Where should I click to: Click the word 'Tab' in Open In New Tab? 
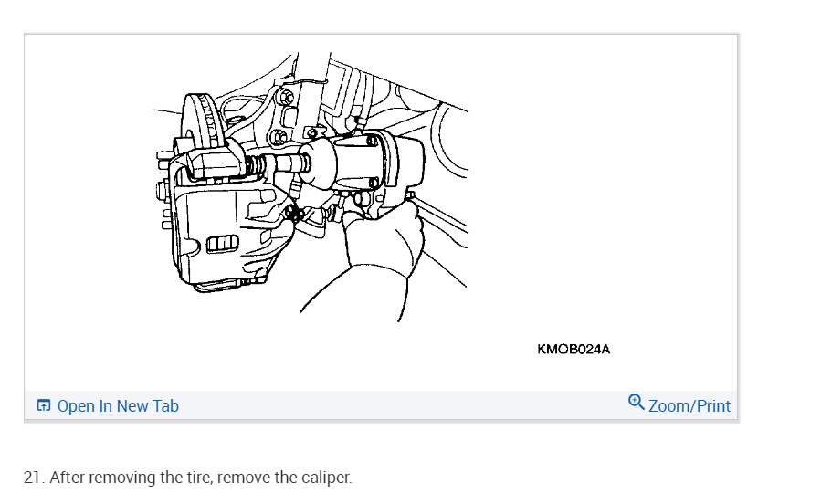coord(165,406)
